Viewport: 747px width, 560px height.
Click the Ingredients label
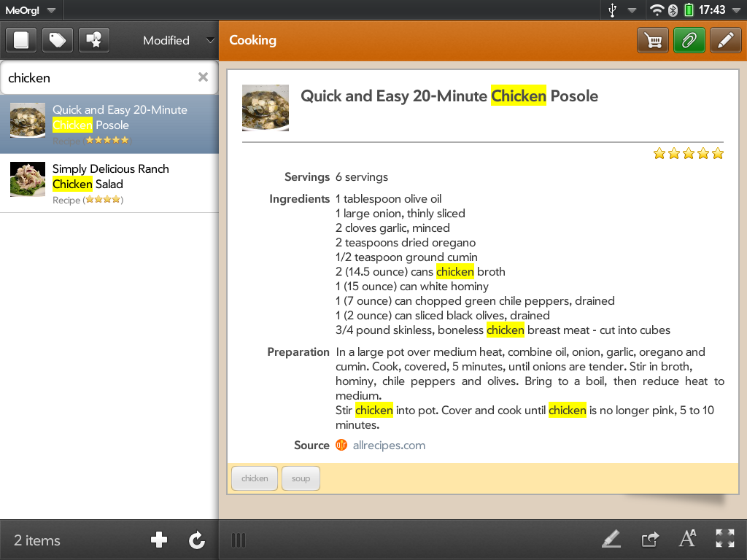[299, 198]
